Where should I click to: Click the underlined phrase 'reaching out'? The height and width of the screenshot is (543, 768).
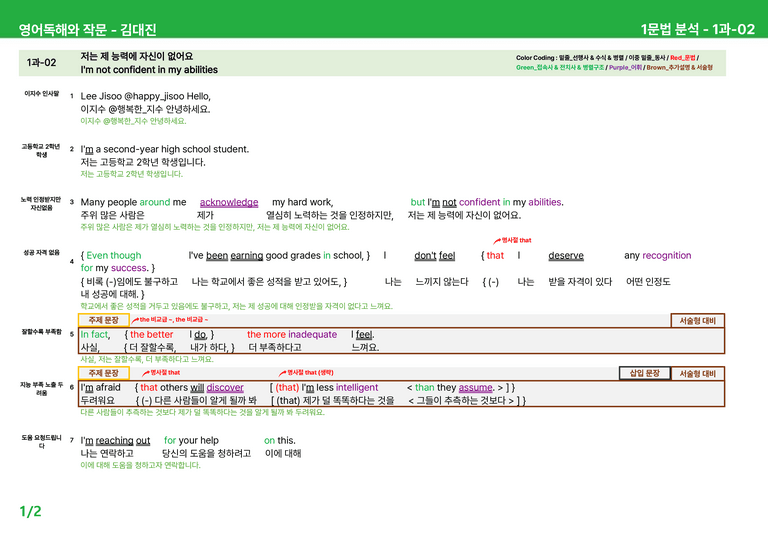[123, 441]
